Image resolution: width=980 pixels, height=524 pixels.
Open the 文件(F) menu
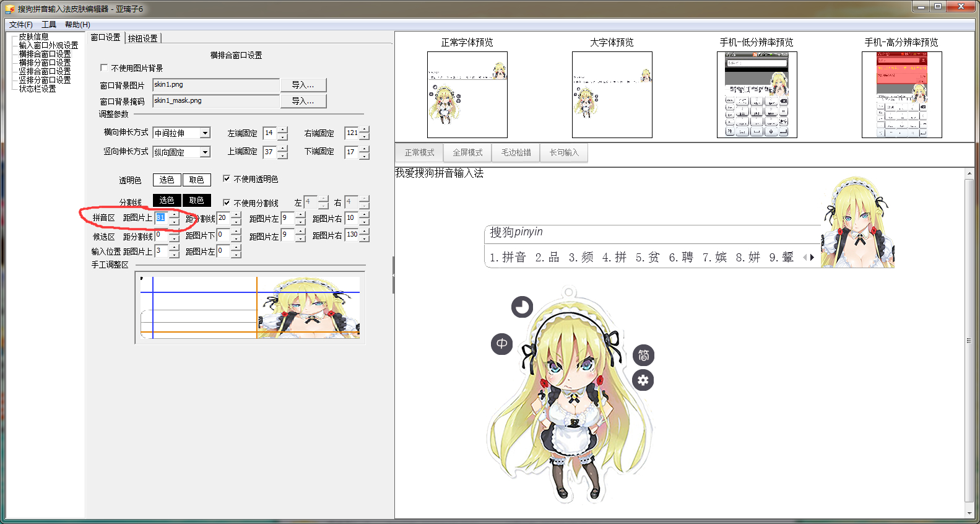[x=21, y=25]
